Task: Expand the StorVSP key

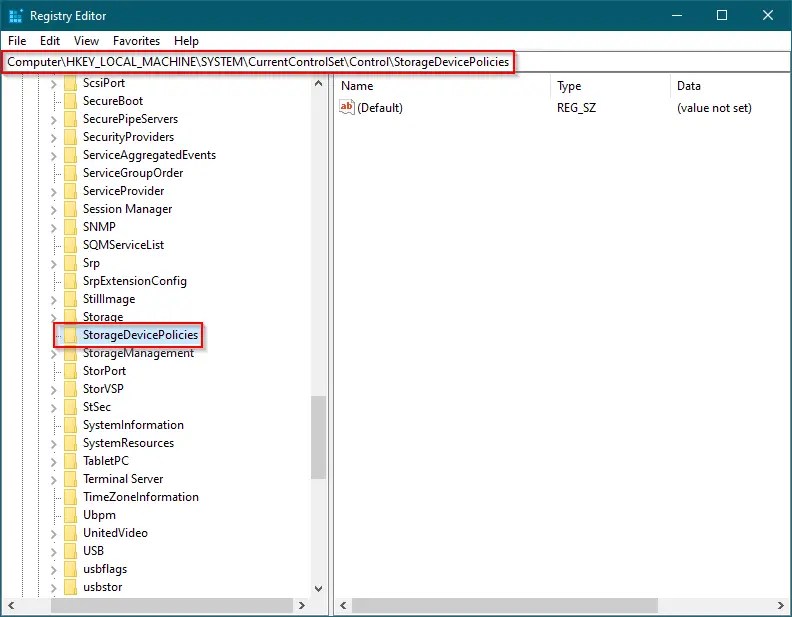Action: tap(54, 389)
